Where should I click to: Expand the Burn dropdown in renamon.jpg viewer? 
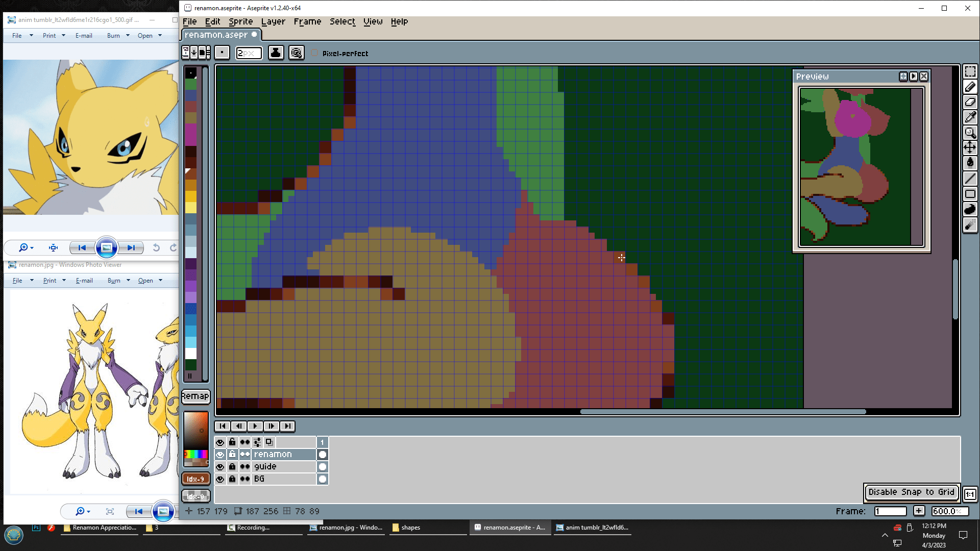(128, 281)
